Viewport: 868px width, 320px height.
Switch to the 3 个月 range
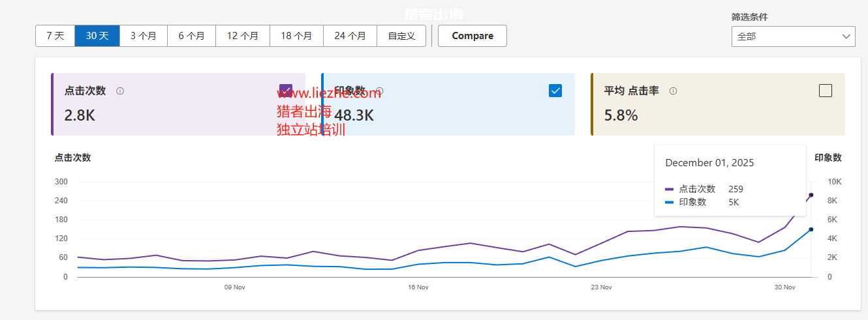click(144, 36)
